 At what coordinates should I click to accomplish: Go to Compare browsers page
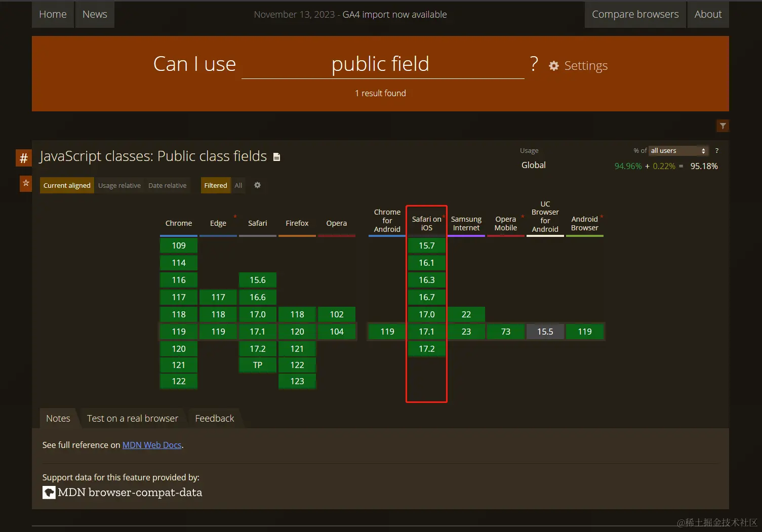click(x=635, y=14)
